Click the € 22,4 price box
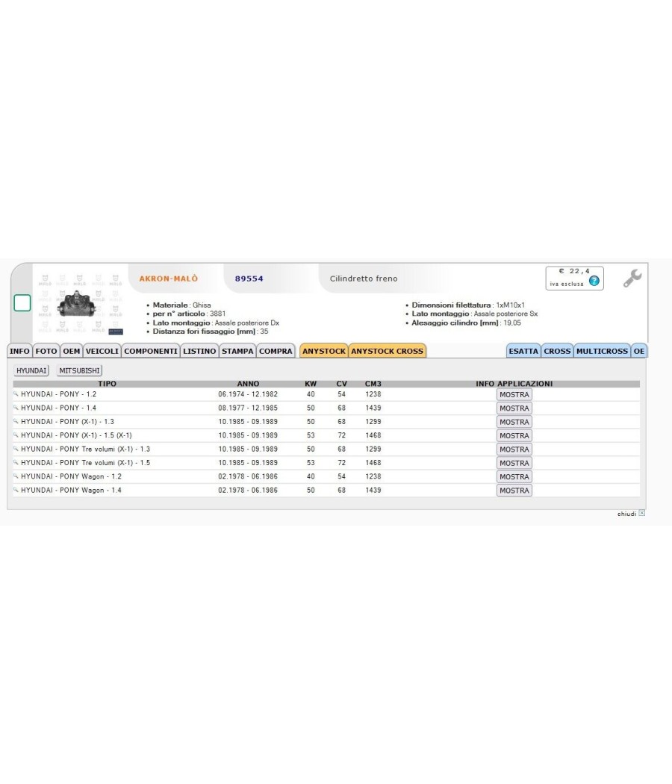The height and width of the screenshot is (784, 672). (574, 278)
